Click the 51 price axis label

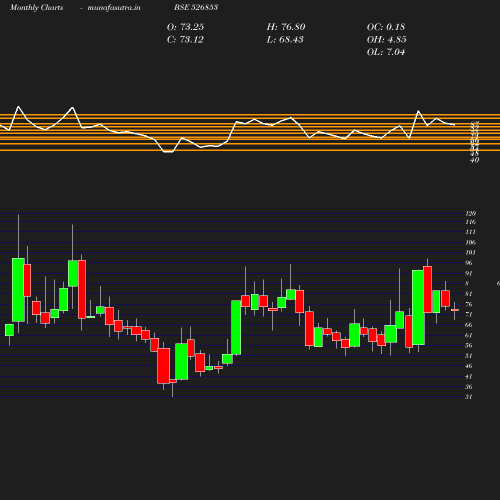point(469,356)
